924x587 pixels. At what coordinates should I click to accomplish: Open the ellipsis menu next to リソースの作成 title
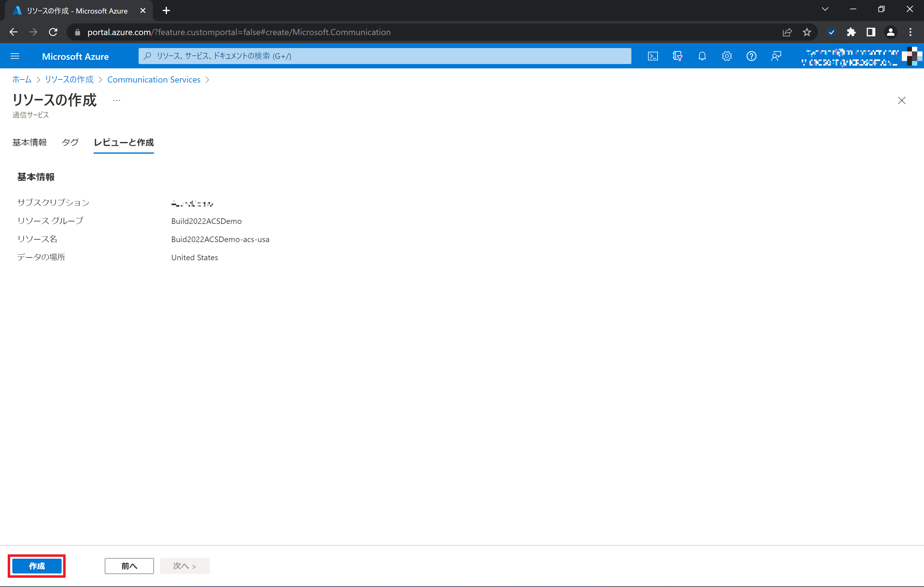(116, 100)
